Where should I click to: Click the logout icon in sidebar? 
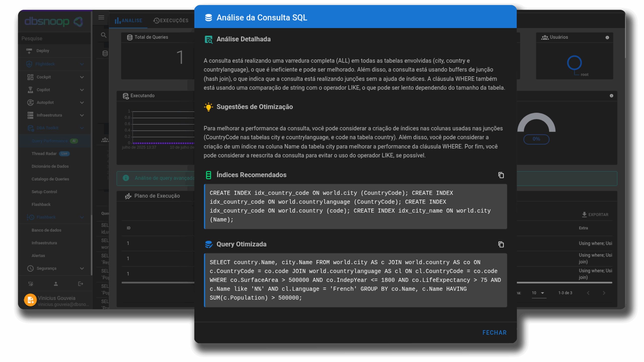80,284
